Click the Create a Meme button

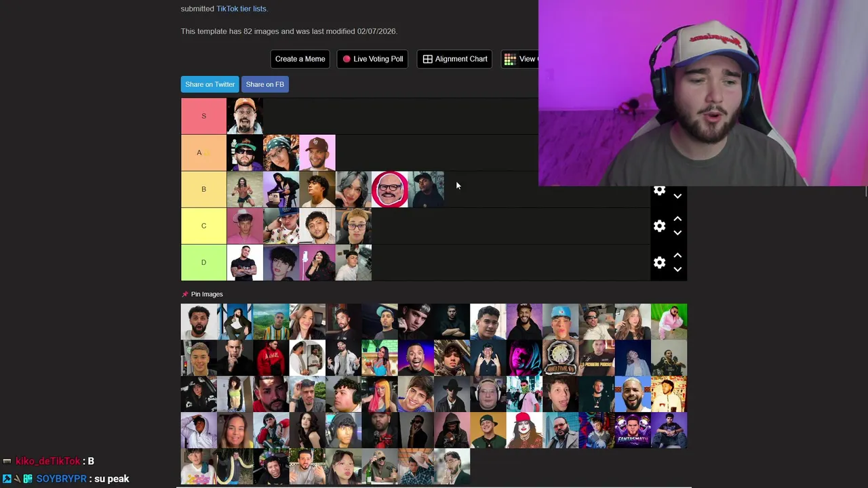[x=300, y=59]
